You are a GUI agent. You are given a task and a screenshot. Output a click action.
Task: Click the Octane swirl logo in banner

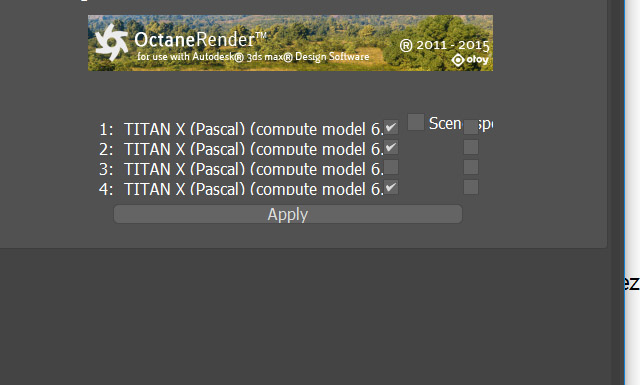coord(111,42)
